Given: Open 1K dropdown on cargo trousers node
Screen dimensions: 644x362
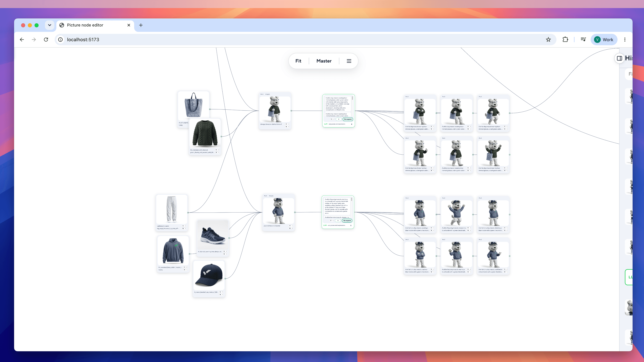Looking at the screenshot, I should coord(184,229).
